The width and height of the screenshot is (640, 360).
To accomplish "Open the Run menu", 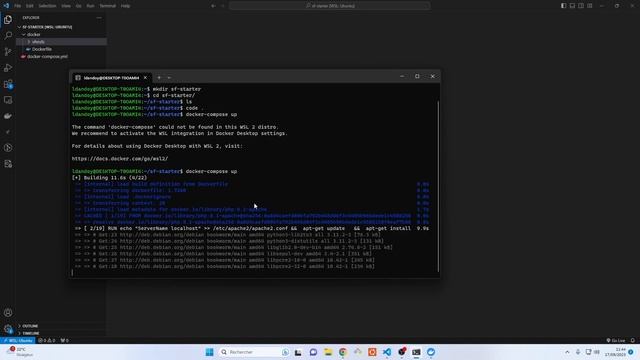I will [90, 6].
